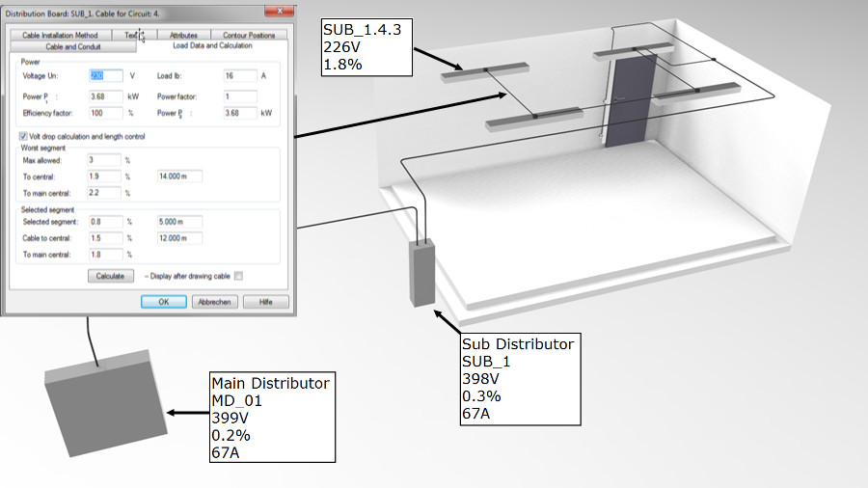Click the Power factor input field
This screenshot has height=488, width=868.
(238, 96)
